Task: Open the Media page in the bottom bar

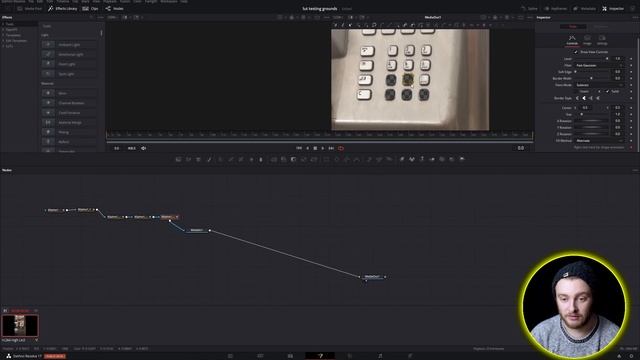Action: tap(230, 356)
